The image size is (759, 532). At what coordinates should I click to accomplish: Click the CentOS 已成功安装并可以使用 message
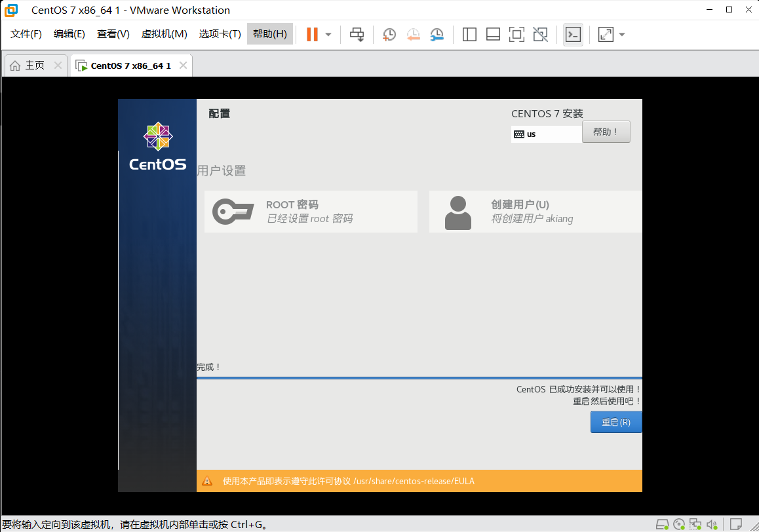(579, 389)
